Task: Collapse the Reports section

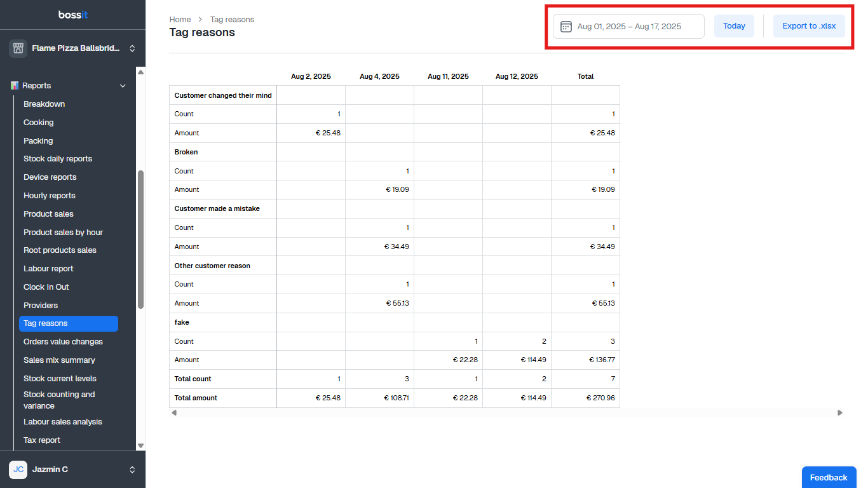Action: (x=123, y=86)
